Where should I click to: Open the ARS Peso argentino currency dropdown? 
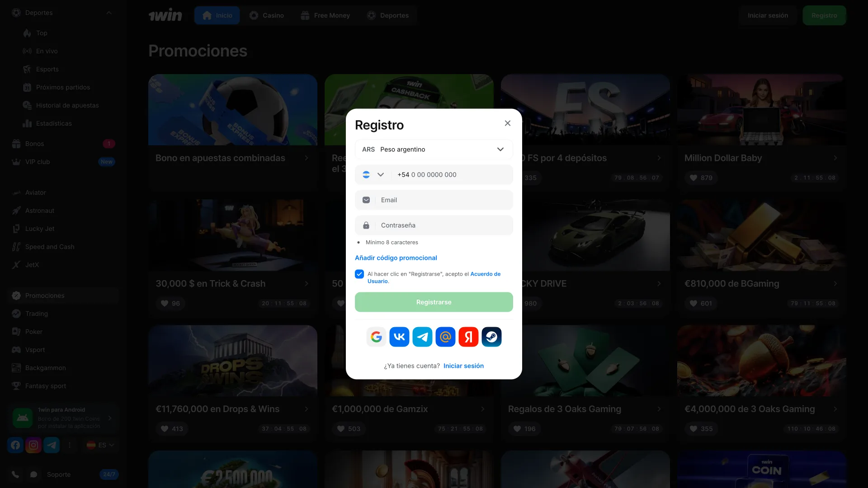click(434, 150)
